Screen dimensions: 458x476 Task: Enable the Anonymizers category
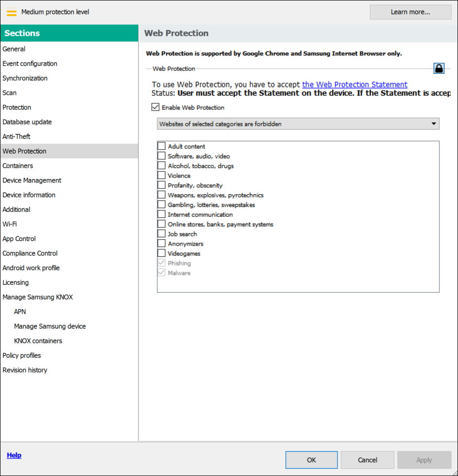pos(161,243)
